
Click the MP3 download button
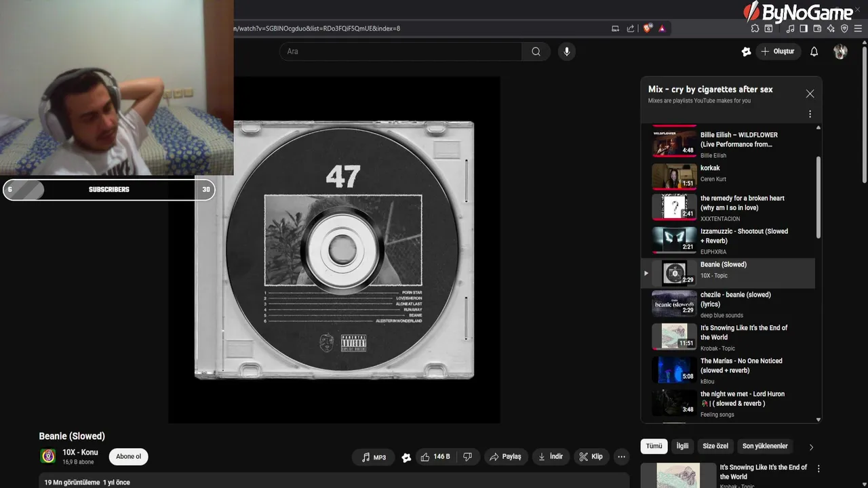[x=374, y=457]
